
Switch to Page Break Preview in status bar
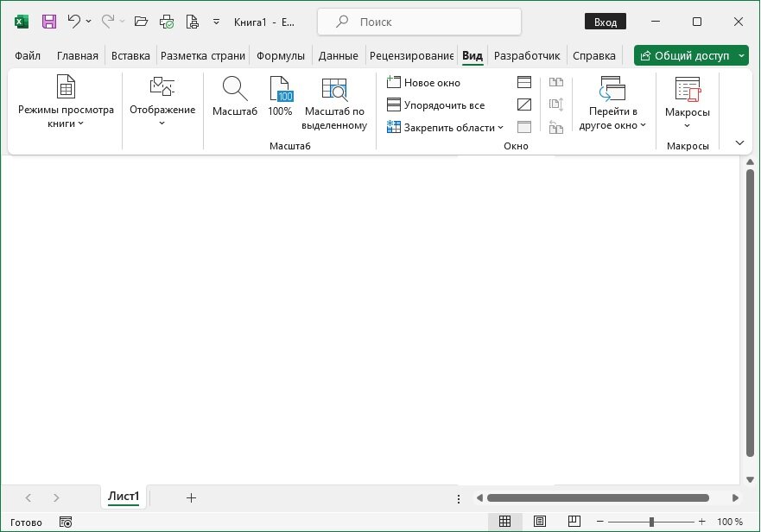(x=574, y=522)
